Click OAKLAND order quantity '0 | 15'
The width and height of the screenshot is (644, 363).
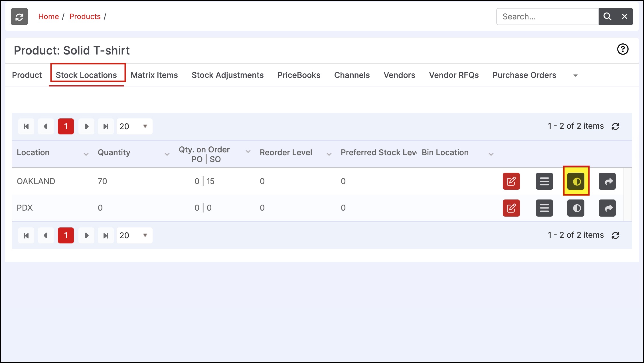click(204, 181)
